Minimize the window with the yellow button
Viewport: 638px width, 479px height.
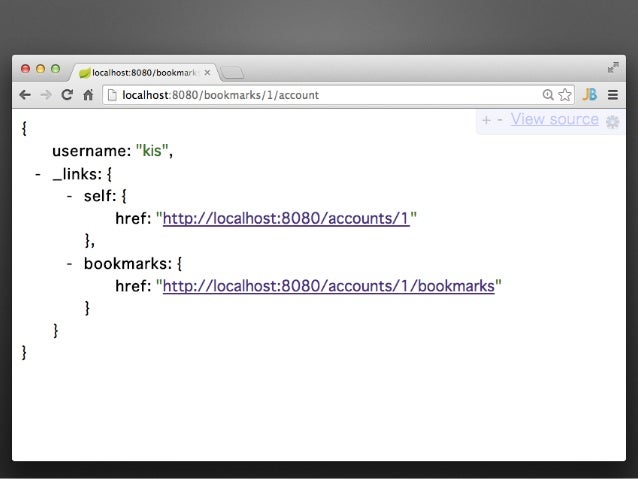pyautogui.click(x=41, y=69)
